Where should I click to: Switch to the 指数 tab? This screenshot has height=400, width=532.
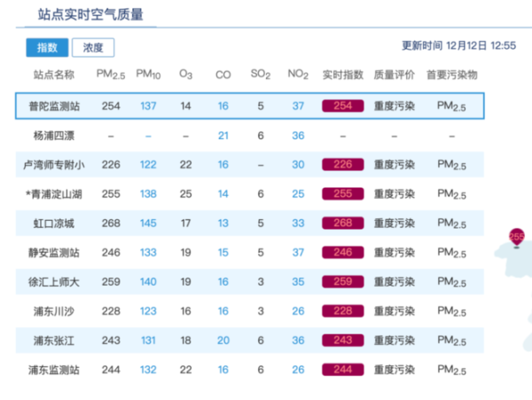47,48
